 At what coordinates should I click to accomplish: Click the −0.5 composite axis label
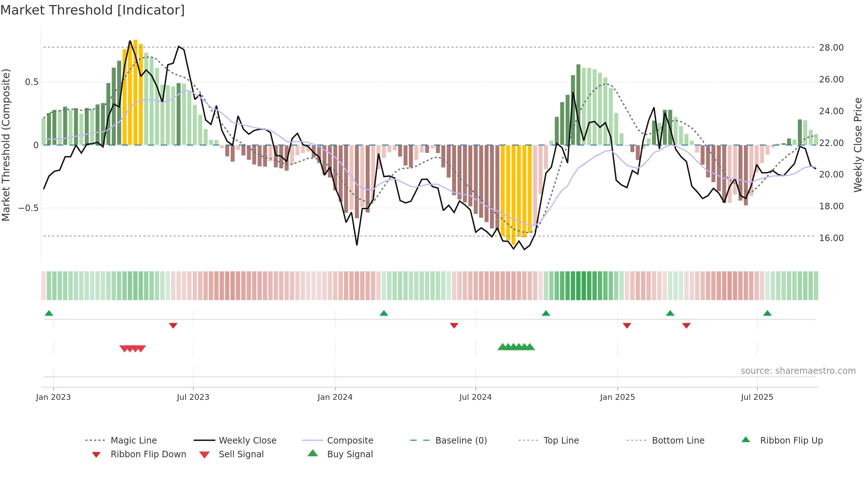tap(29, 208)
